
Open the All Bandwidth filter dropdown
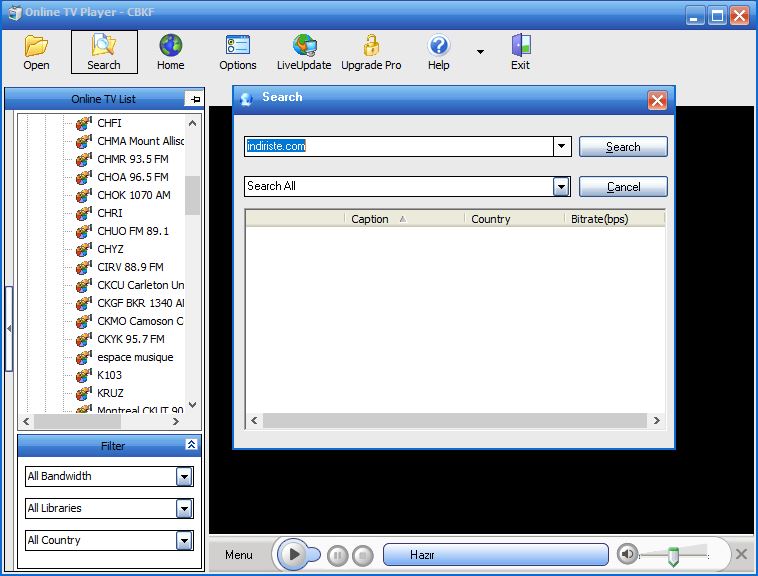[184, 477]
